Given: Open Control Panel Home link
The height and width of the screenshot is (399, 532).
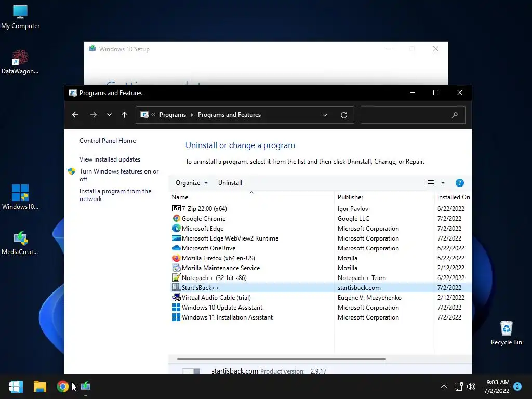Looking at the screenshot, I should click(108, 141).
